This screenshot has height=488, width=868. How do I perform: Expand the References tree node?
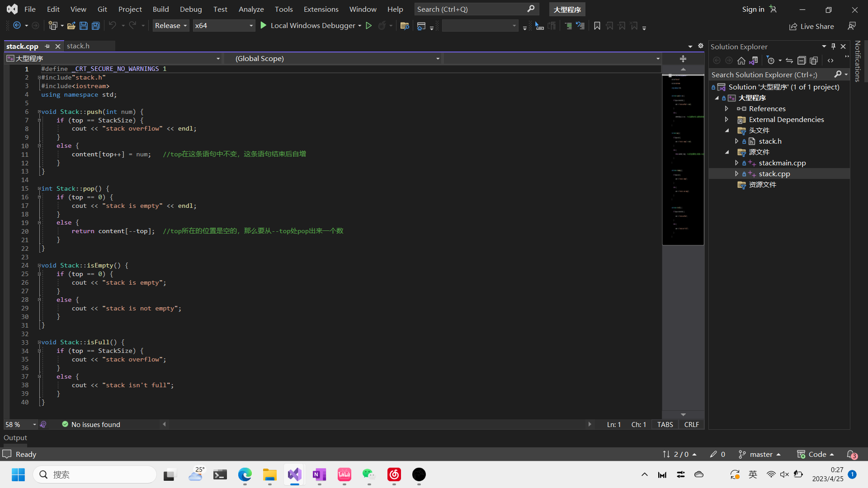pos(726,108)
